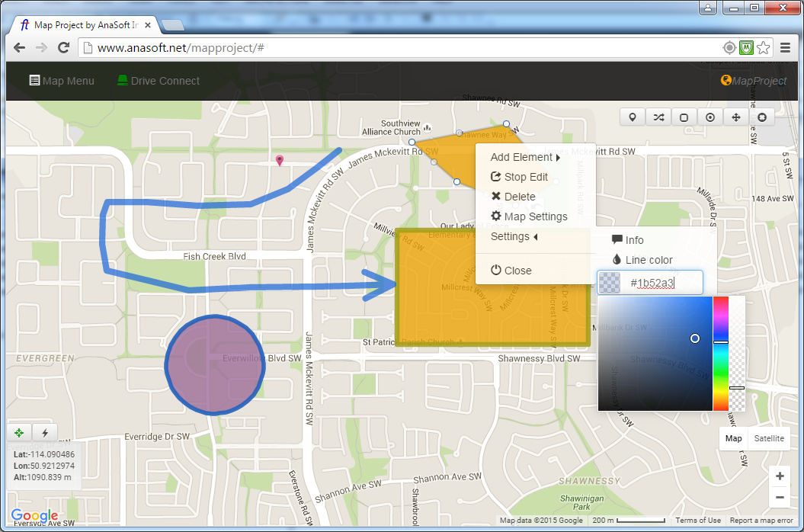This screenshot has height=532, width=804.
Task: Open the Terms of Use link
Action: [698, 521]
